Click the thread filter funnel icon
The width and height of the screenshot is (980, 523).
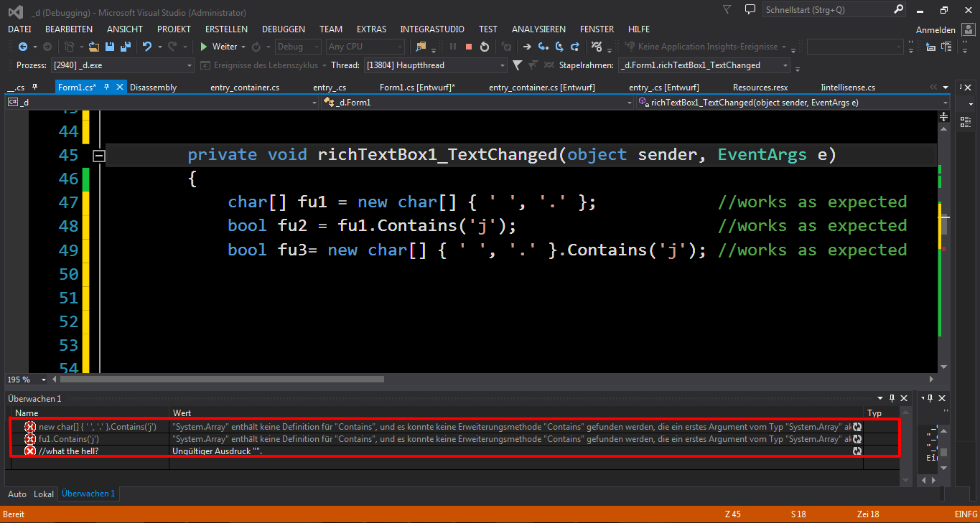[x=517, y=65]
